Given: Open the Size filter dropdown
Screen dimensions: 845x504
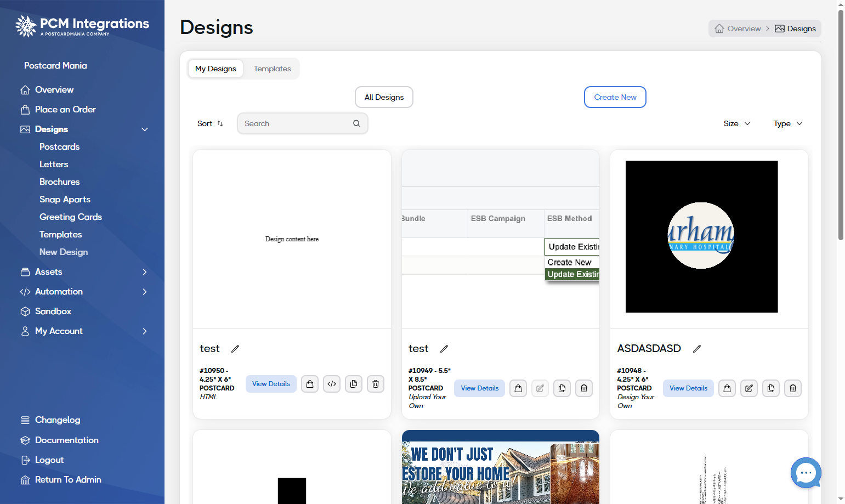Looking at the screenshot, I should 737,123.
